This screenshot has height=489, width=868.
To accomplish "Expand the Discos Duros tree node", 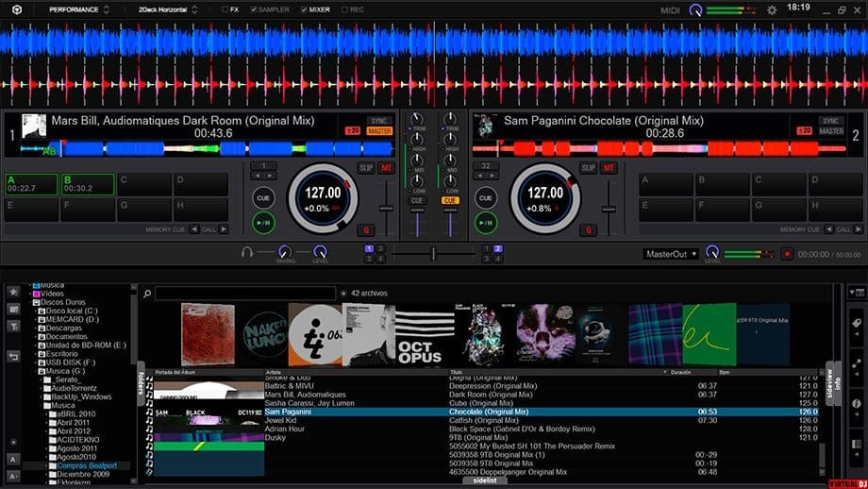I will point(31,302).
